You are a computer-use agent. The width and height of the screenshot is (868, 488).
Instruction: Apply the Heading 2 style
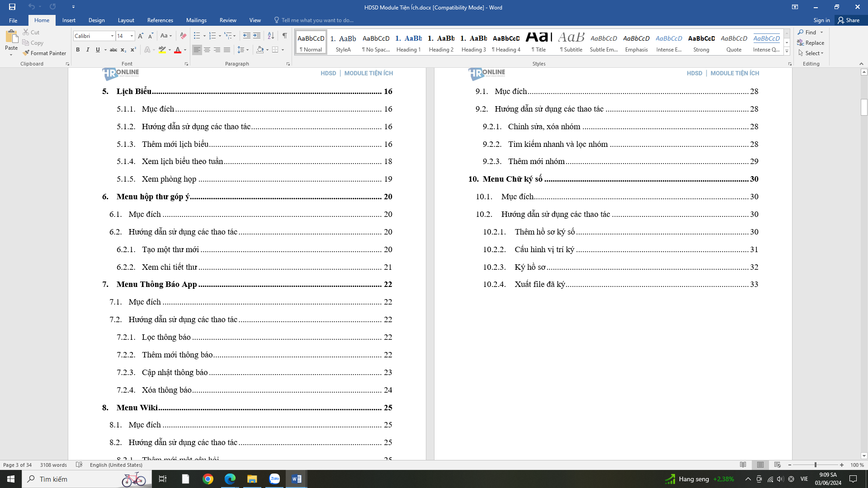tap(441, 43)
